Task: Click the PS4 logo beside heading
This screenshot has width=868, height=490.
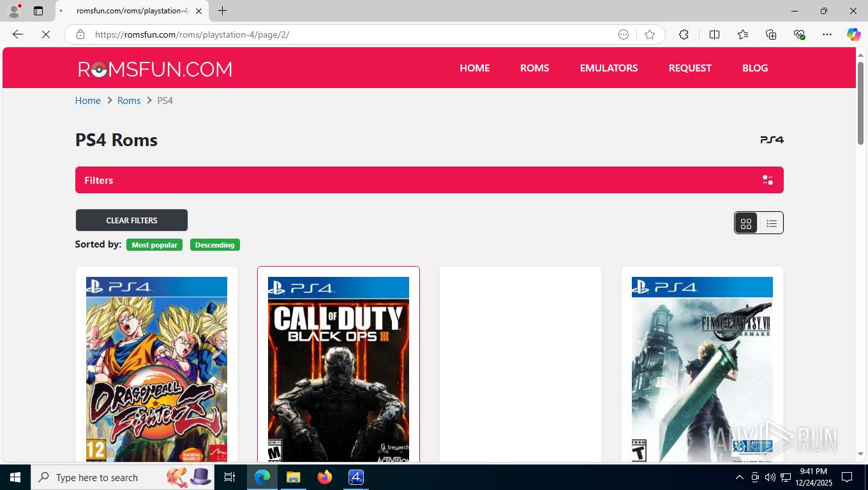Action: point(772,140)
